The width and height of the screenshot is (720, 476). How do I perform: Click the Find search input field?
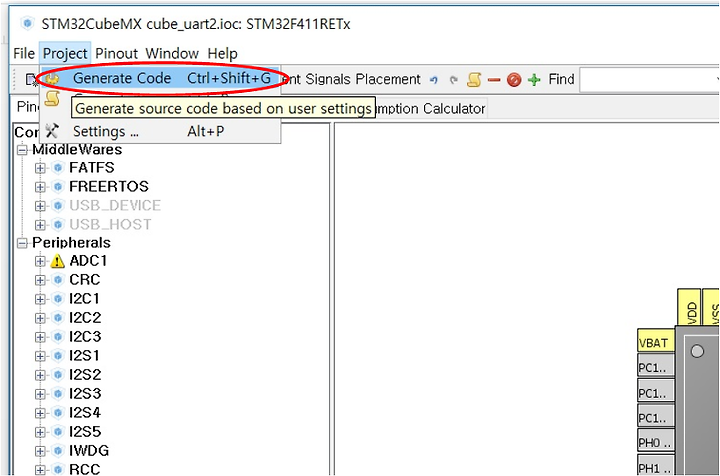[649, 80]
